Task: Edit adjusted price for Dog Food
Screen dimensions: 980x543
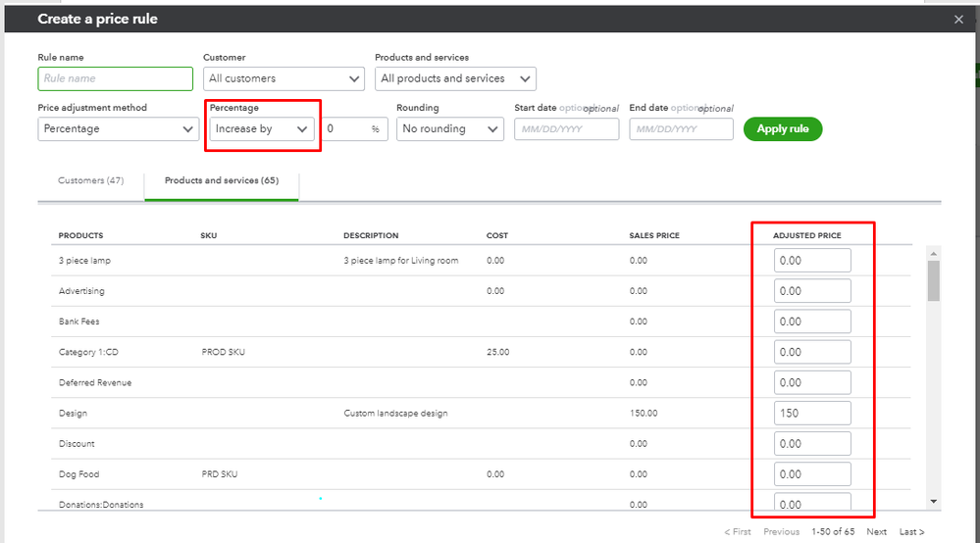Action: tap(811, 474)
